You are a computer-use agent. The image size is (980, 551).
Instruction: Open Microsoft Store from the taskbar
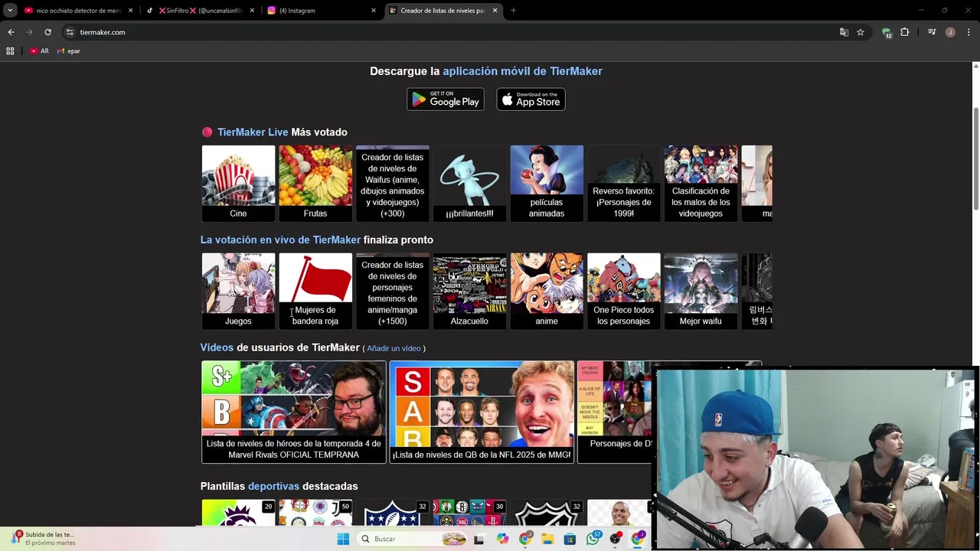570,539
